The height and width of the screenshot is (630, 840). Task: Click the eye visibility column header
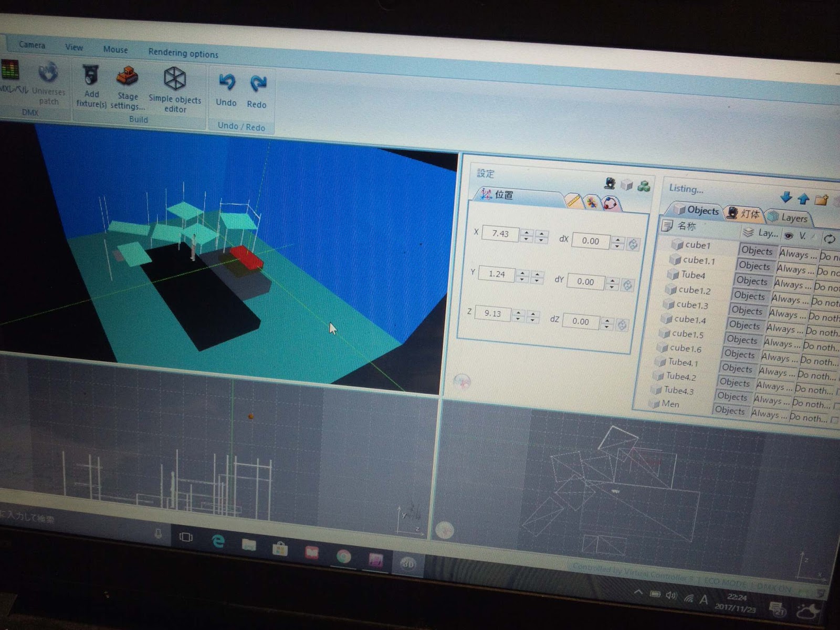[x=789, y=236]
